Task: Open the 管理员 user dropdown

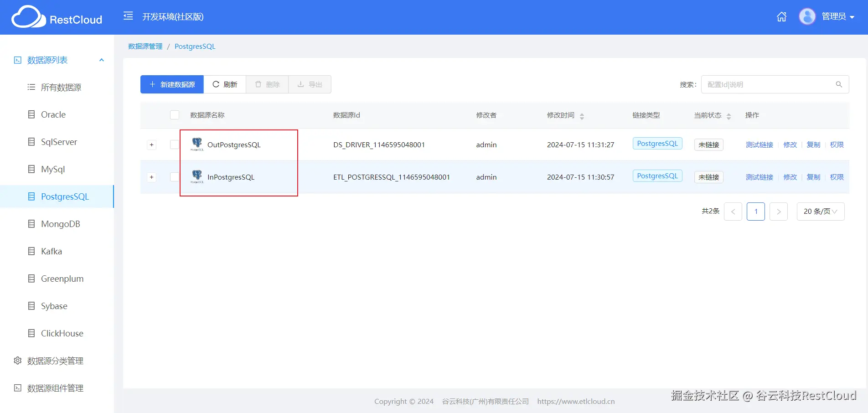Action: pos(838,17)
